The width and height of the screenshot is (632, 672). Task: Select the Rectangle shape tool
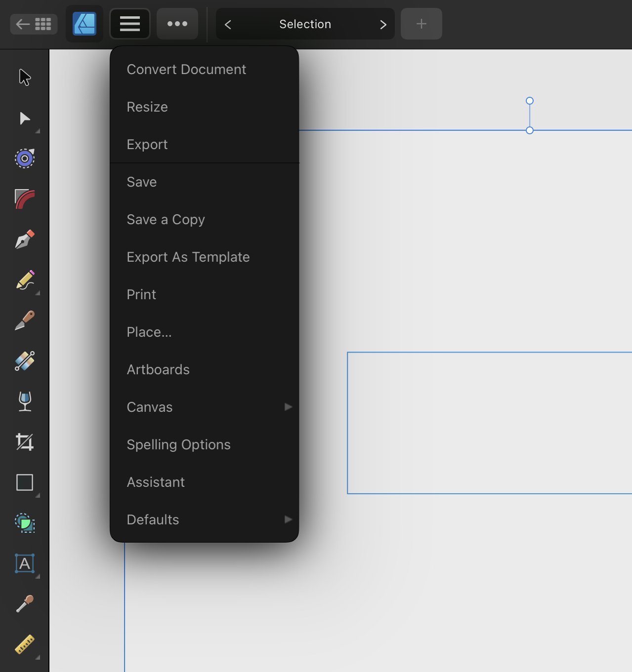click(25, 482)
